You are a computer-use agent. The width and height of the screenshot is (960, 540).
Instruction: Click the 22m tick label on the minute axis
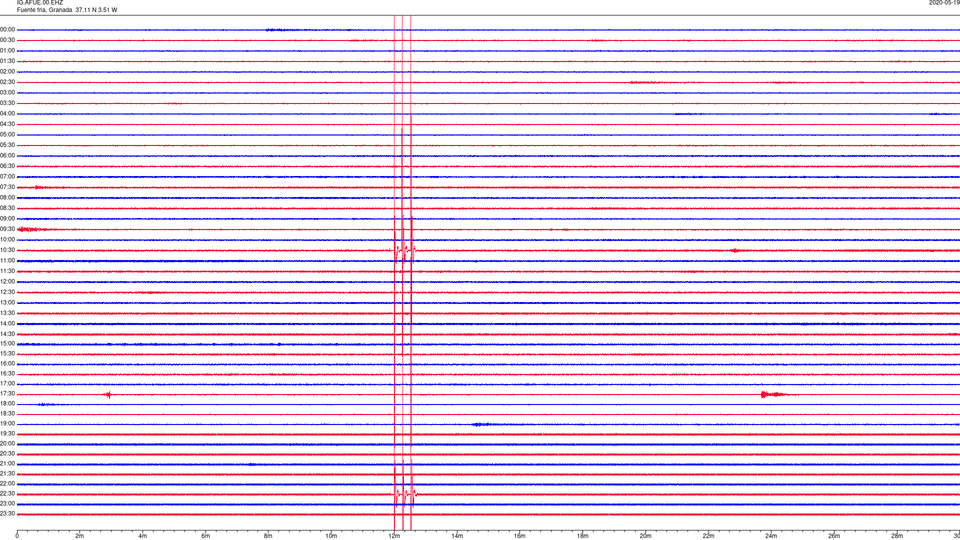708,536
